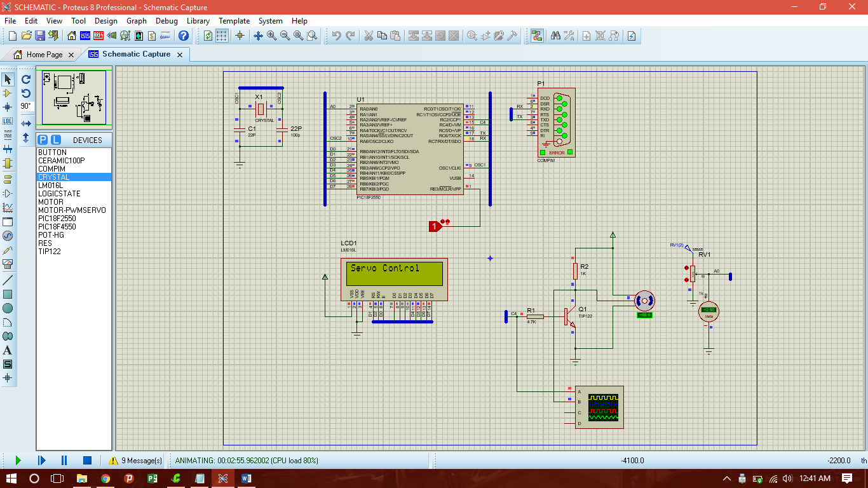Select the 2D Graphics Line tool
Screen dimensions: 868x488
[x=8, y=280]
